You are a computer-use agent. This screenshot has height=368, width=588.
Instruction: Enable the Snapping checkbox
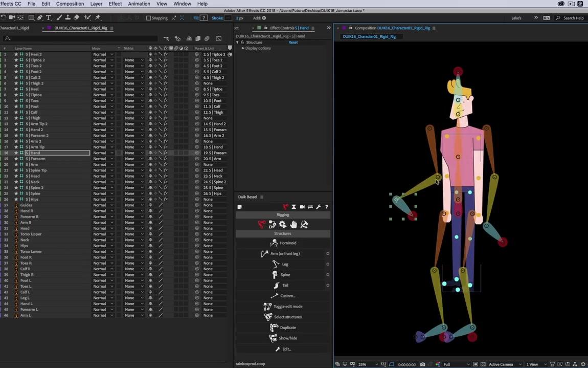(149, 18)
